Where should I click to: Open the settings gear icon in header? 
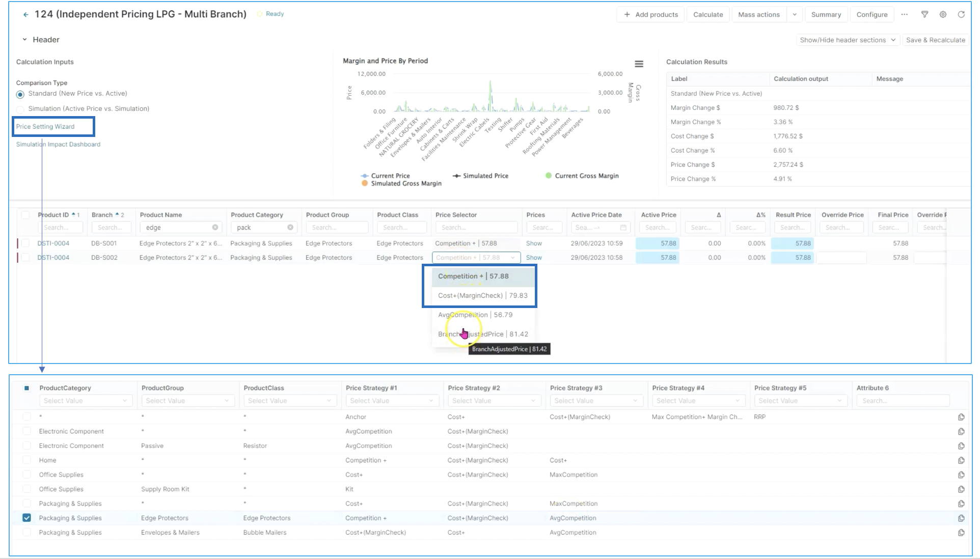click(943, 15)
